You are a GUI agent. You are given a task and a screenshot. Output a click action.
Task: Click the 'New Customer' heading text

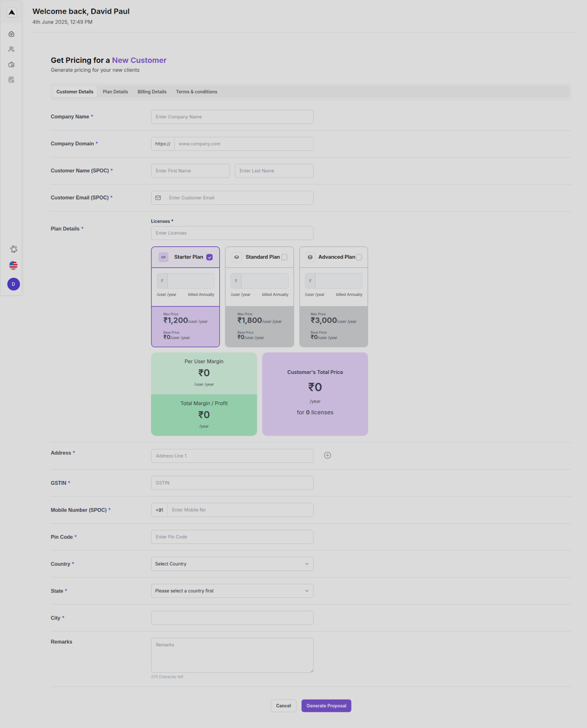click(x=139, y=61)
